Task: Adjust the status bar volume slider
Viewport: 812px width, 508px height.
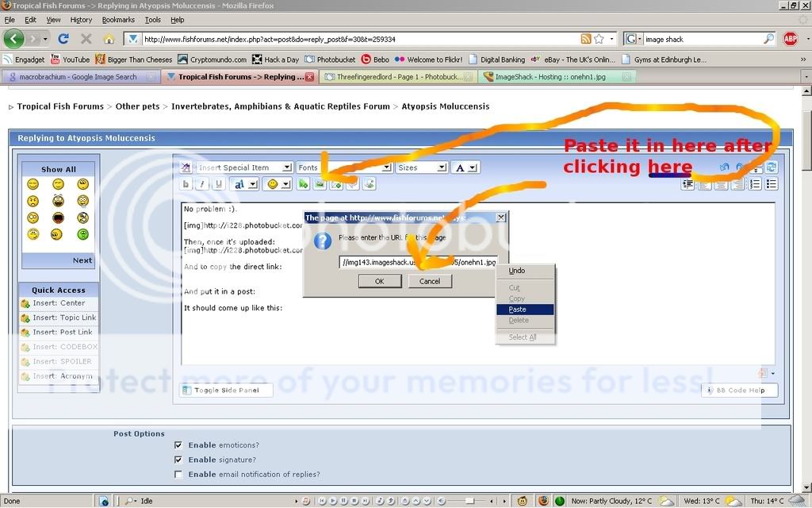Action: (470, 501)
